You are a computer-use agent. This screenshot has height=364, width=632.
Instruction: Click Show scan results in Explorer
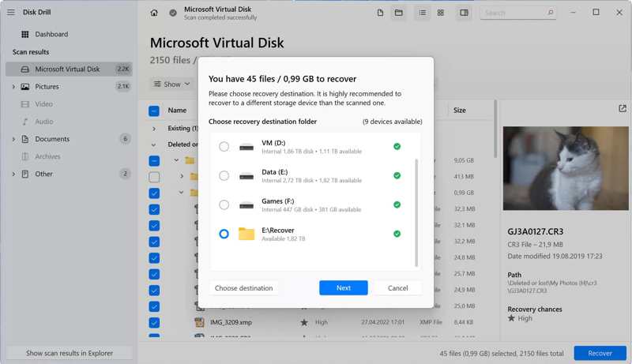click(70, 353)
